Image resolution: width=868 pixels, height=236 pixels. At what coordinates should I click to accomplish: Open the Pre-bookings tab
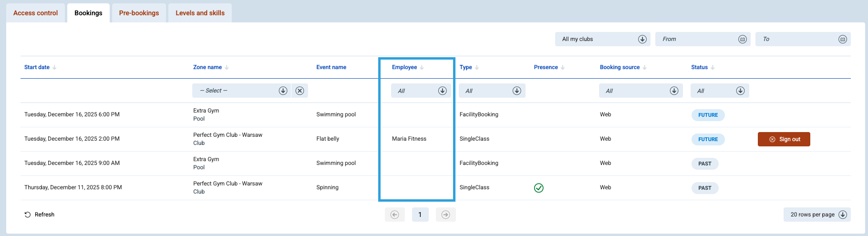(139, 13)
